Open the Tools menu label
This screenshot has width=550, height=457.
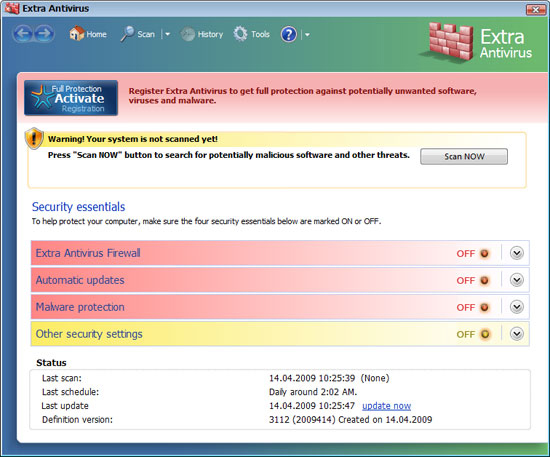(260, 34)
